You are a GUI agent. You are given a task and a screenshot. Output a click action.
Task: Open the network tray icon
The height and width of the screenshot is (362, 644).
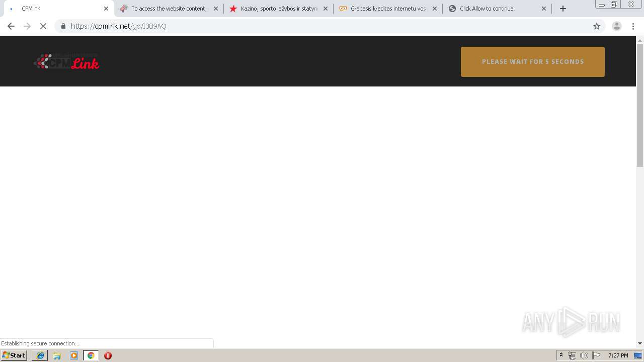coord(572,355)
